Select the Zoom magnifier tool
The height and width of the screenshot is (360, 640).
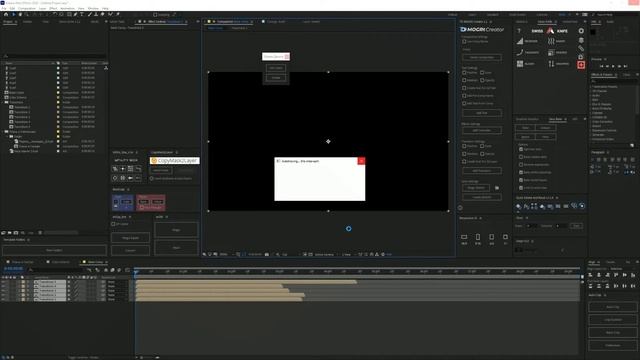(x=27, y=14)
